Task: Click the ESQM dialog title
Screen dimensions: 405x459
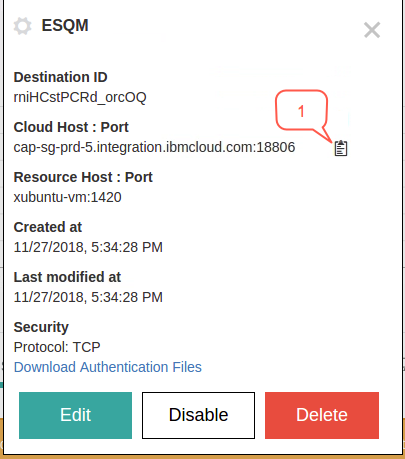Action: (65, 26)
